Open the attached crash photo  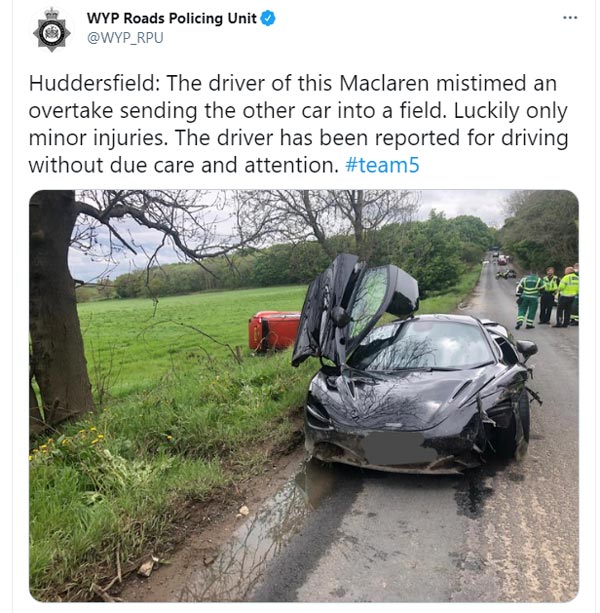[x=304, y=396]
